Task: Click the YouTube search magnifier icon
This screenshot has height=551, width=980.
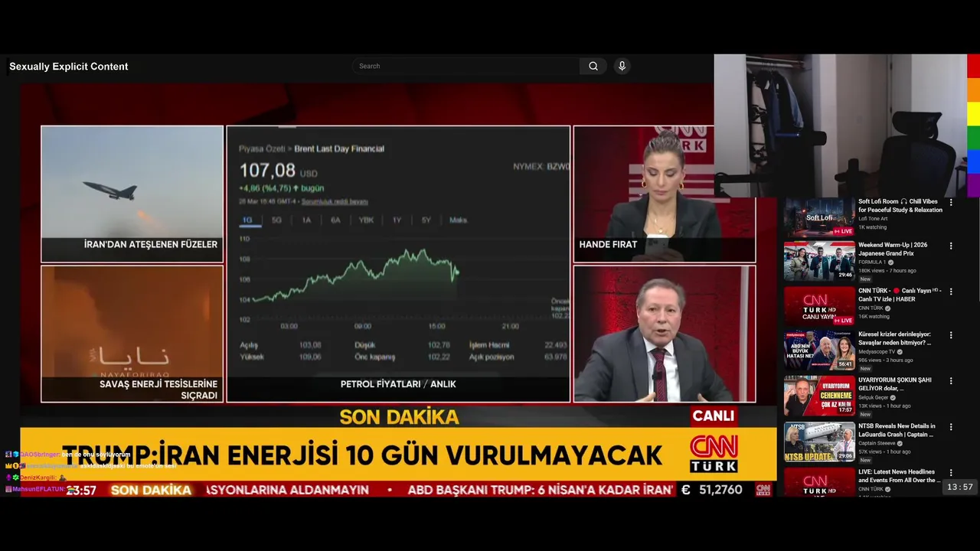Action: 593,66
